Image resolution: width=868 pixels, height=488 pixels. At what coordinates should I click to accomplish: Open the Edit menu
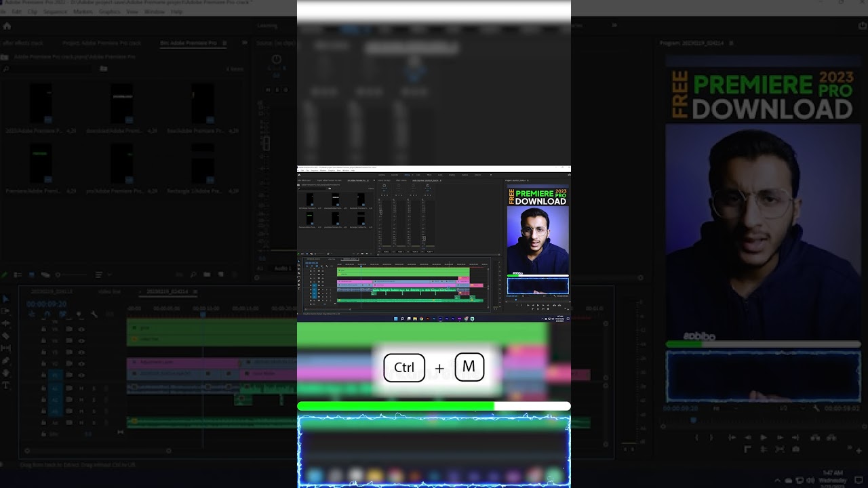click(x=17, y=12)
